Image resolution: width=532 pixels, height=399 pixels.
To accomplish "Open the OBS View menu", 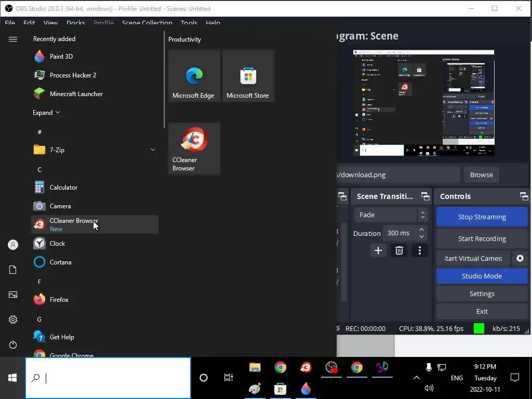I will [x=50, y=23].
